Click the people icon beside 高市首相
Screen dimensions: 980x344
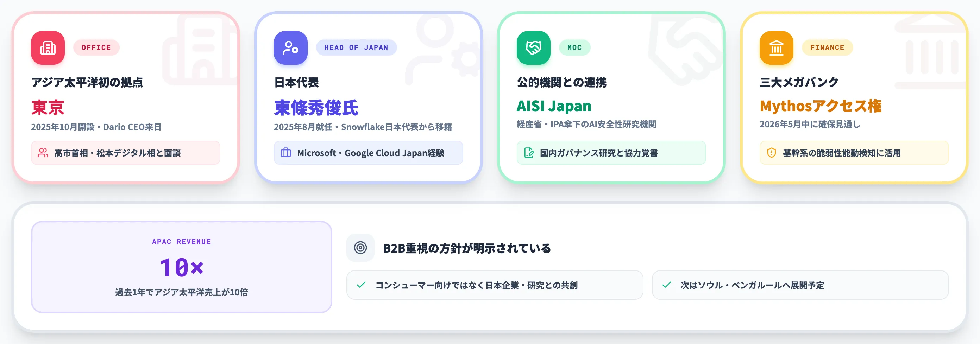43,153
